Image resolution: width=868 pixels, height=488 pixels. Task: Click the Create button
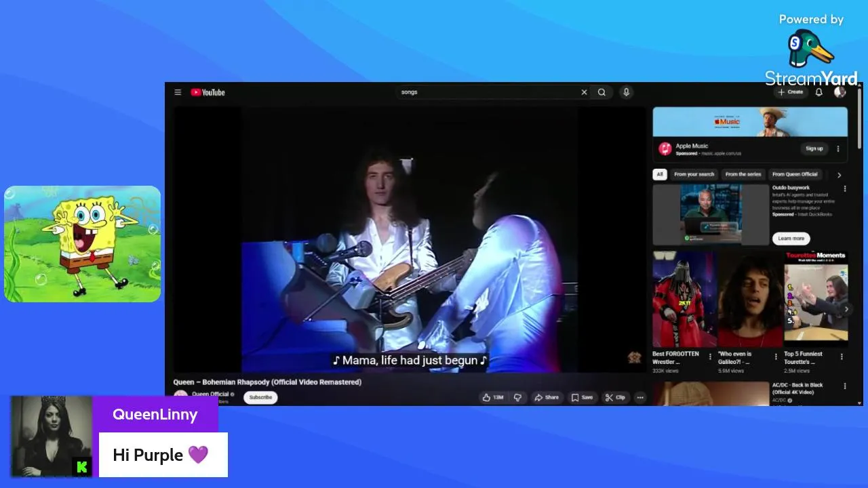(791, 92)
